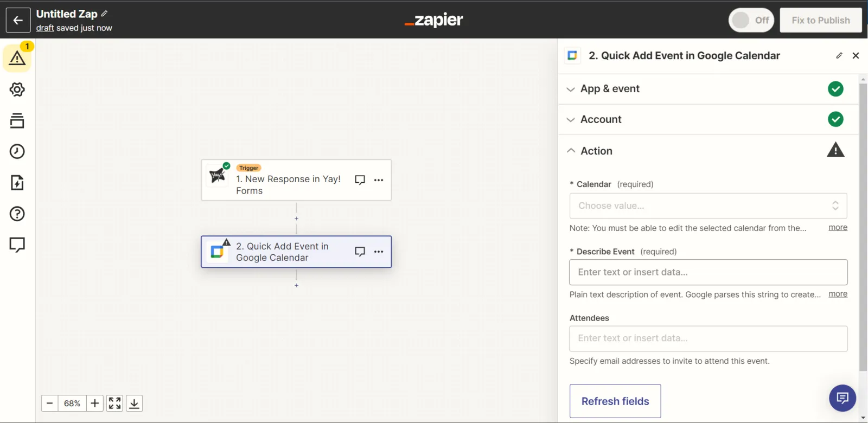The width and height of the screenshot is (868, 423).
Task: Click the Google Calendar icon on step 2
Action: point(217,252)
